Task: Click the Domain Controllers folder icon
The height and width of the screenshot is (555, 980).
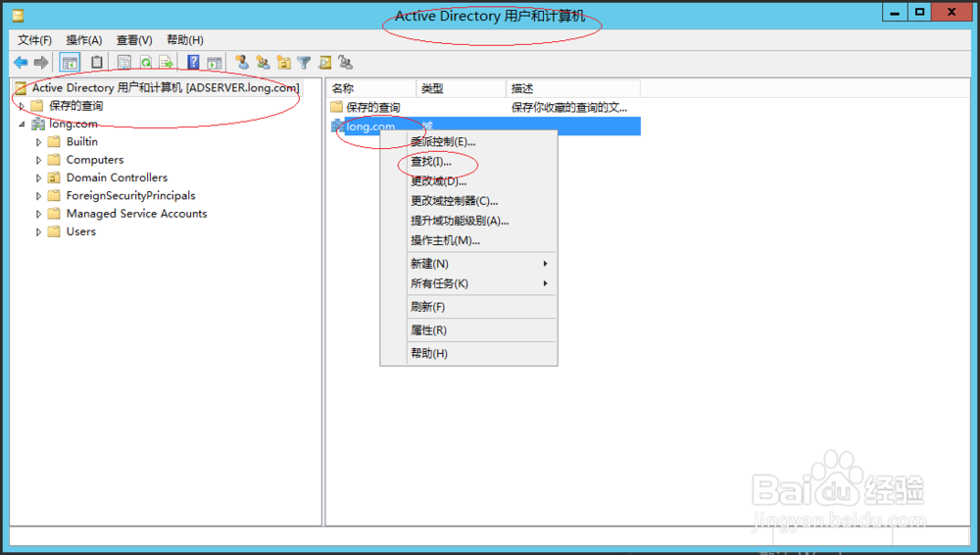Action: point(54,177)
